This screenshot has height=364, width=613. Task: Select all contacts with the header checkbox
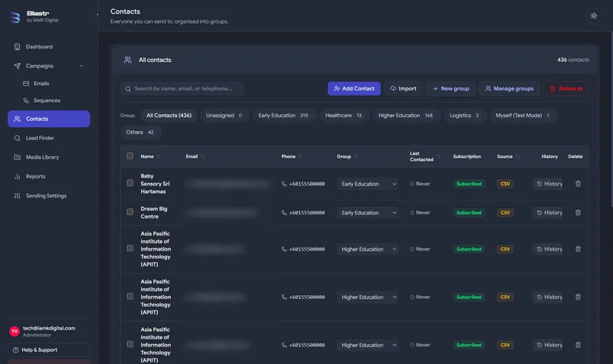(x=130, y=156)
